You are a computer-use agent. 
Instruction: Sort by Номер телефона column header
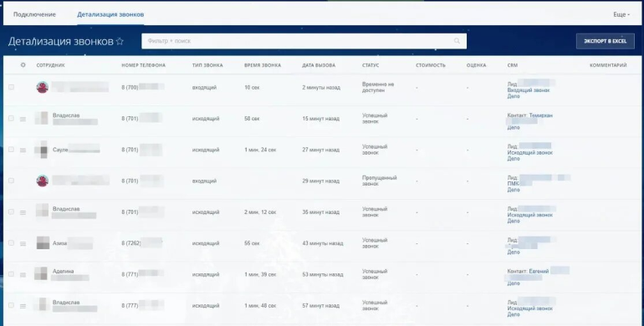(x=144, y=65)
